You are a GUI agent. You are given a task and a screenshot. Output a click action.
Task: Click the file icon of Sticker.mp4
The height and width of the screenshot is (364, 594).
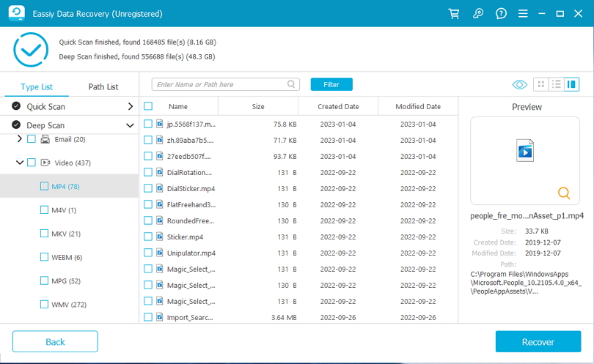160,237
